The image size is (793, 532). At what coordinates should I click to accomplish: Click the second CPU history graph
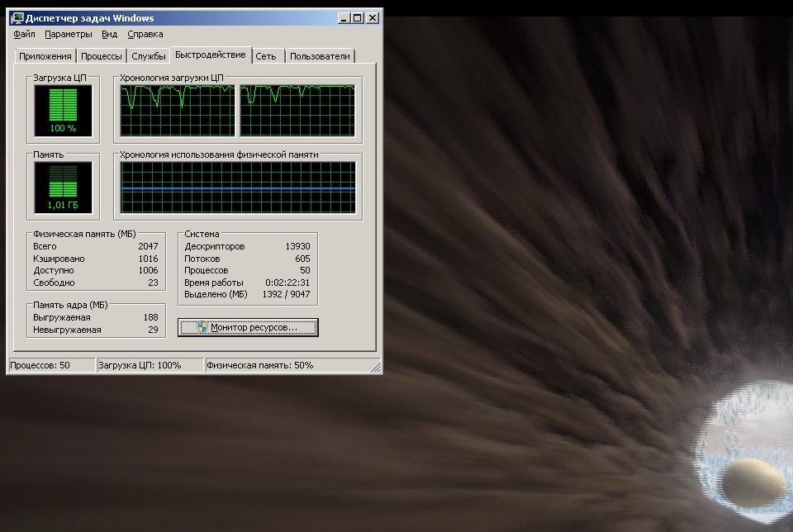point(297,111)
